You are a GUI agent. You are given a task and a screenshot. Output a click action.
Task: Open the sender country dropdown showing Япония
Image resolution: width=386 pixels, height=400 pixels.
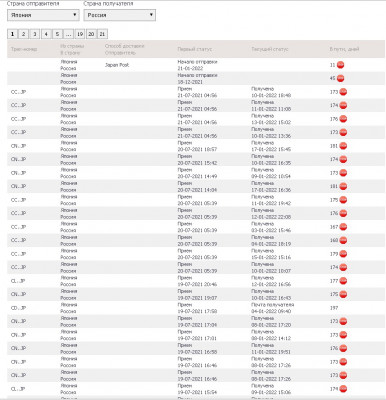[43, 15]
